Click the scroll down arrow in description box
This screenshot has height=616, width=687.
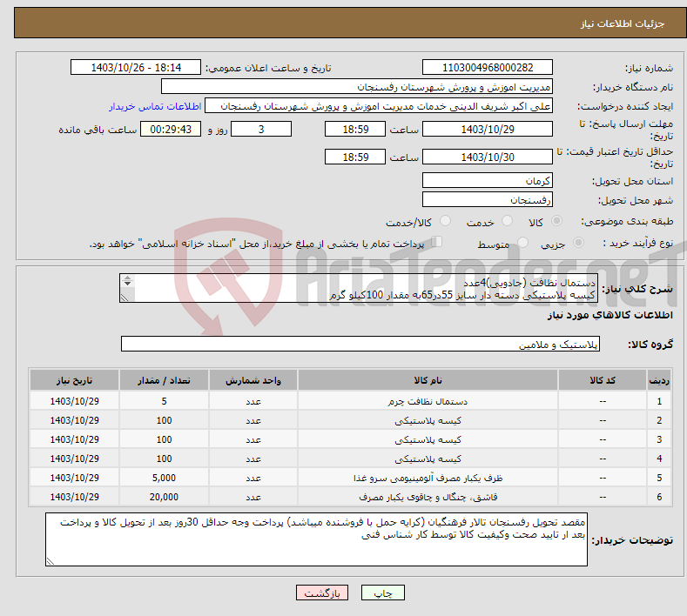click(x=127, y=284)
